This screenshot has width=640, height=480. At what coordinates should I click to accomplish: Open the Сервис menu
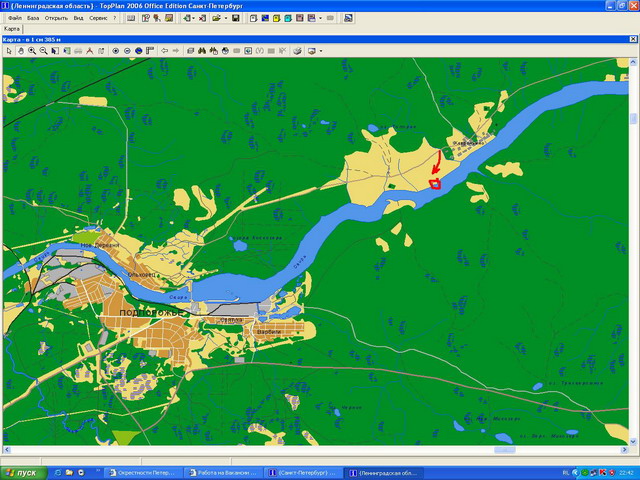click(99, 18)
